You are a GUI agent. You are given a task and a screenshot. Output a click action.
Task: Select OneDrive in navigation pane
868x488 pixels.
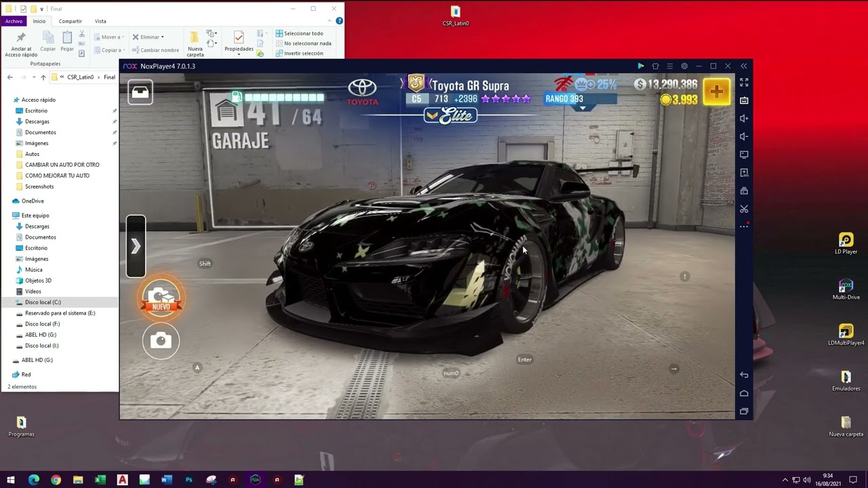tap(33, 201)
